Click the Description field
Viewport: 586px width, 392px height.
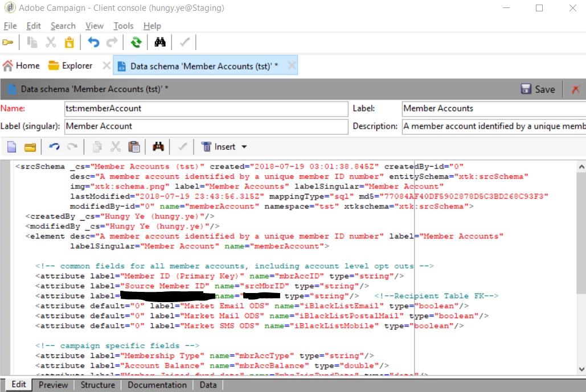(494, 126)
